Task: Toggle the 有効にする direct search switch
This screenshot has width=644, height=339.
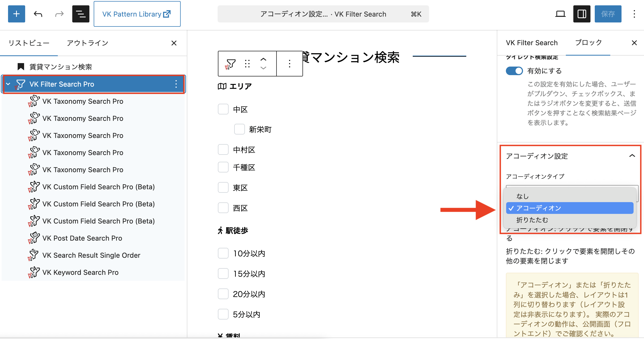Action: (514, 71)
